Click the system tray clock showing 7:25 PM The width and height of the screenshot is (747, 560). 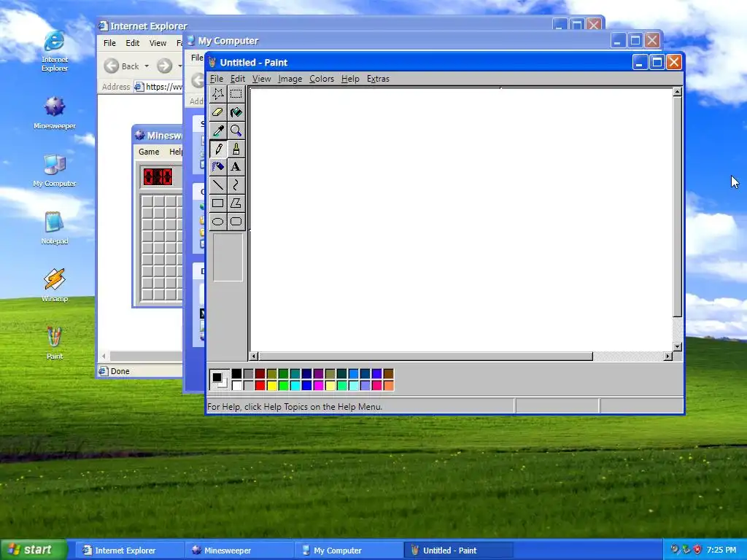click(x=721, y=550)
